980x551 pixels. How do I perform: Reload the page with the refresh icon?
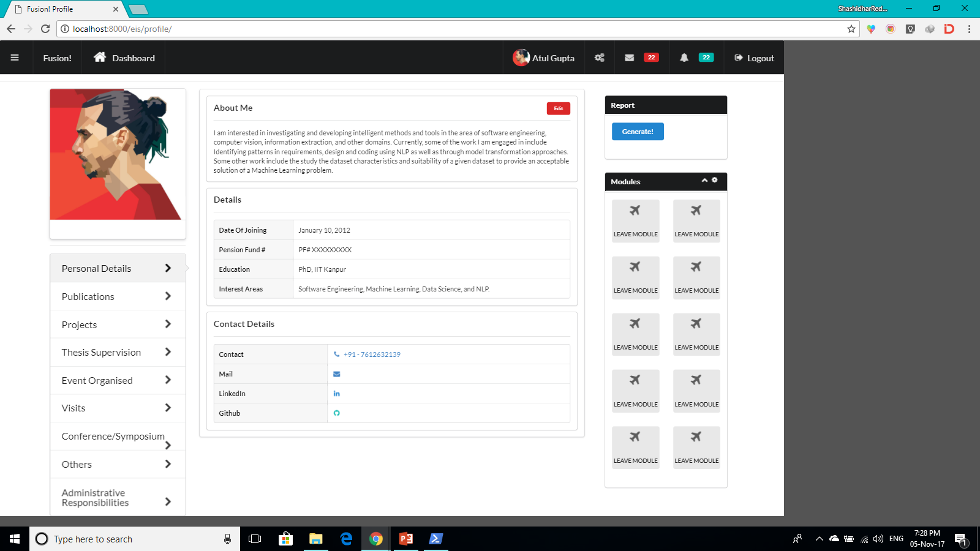45,29
